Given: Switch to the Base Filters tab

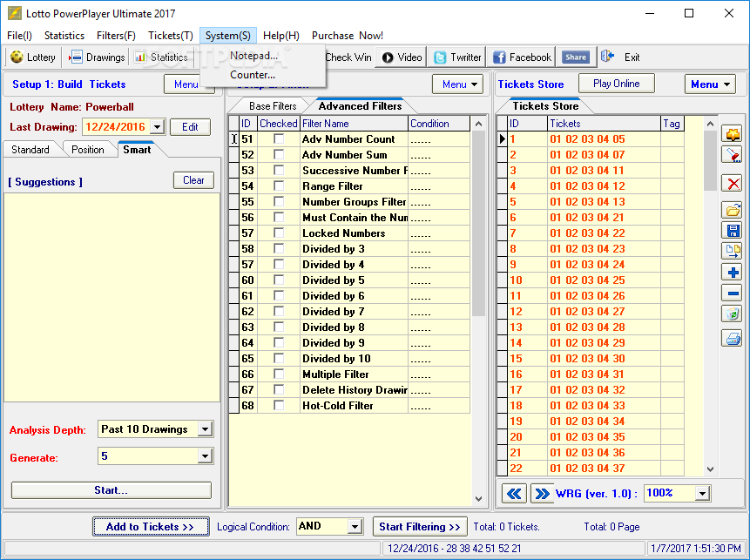Looking at the screenshot, I should coord(273,106).
